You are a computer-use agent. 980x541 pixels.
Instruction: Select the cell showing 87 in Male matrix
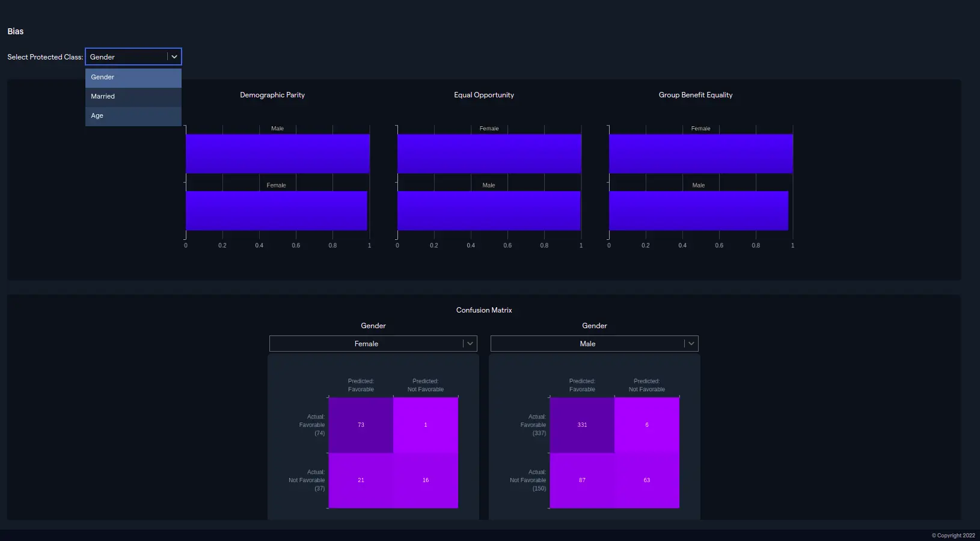(582, 480)
